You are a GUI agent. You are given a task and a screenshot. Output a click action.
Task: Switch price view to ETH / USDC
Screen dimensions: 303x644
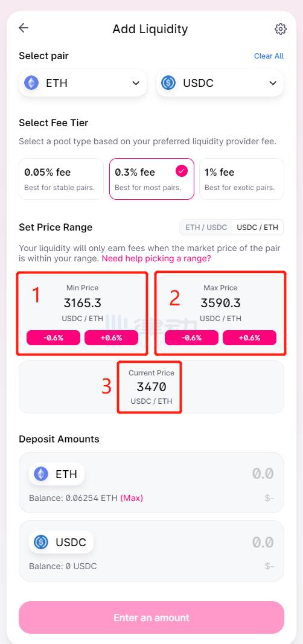pyautogui.click(x=206, y=227)
